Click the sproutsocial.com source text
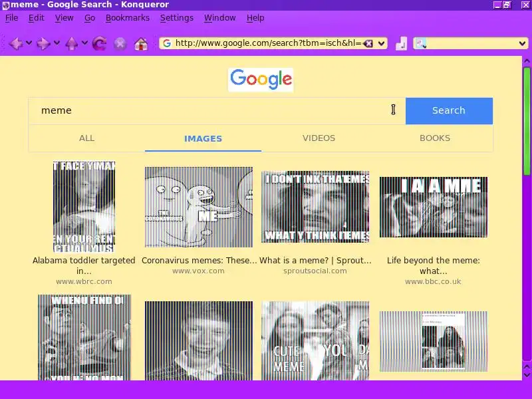Viewport: 532px width, 399px height. pyautogui.click(x=315, y=271)
